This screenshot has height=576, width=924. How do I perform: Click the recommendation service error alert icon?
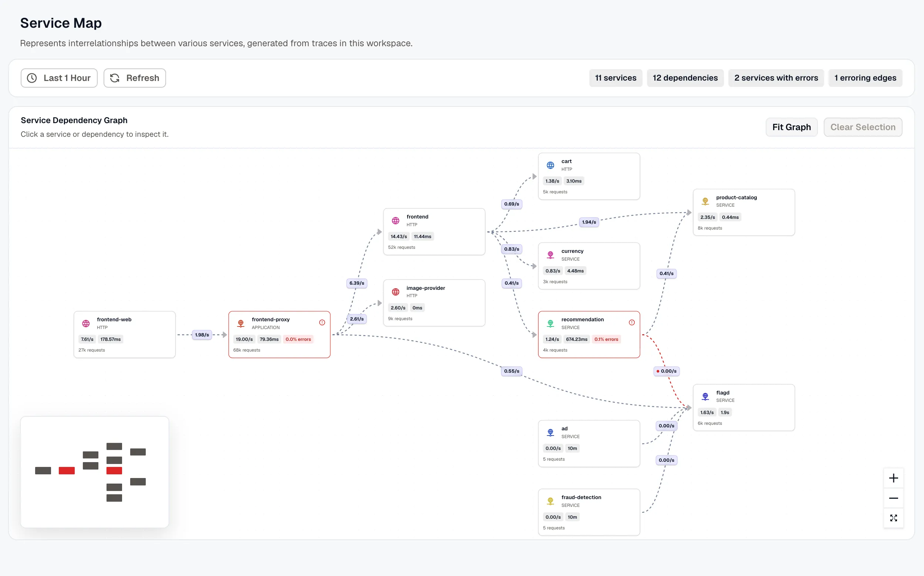pos(632,322)
